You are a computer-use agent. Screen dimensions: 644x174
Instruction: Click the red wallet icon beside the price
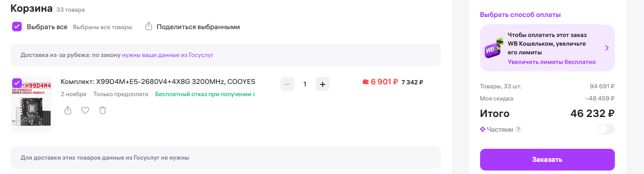coord(366,81)
